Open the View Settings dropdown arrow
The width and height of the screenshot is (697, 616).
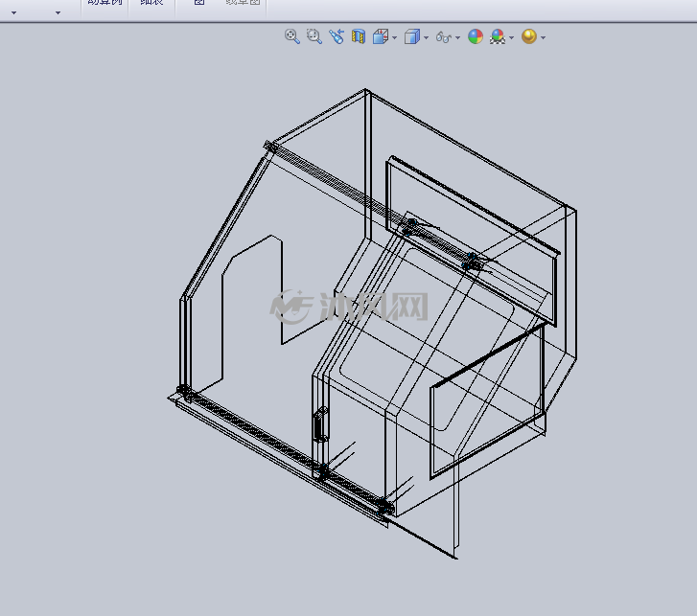pos(543,37)
